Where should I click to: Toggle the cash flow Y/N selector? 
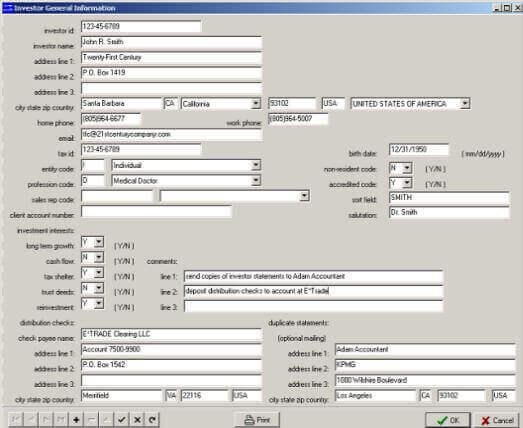pos(99,257)
